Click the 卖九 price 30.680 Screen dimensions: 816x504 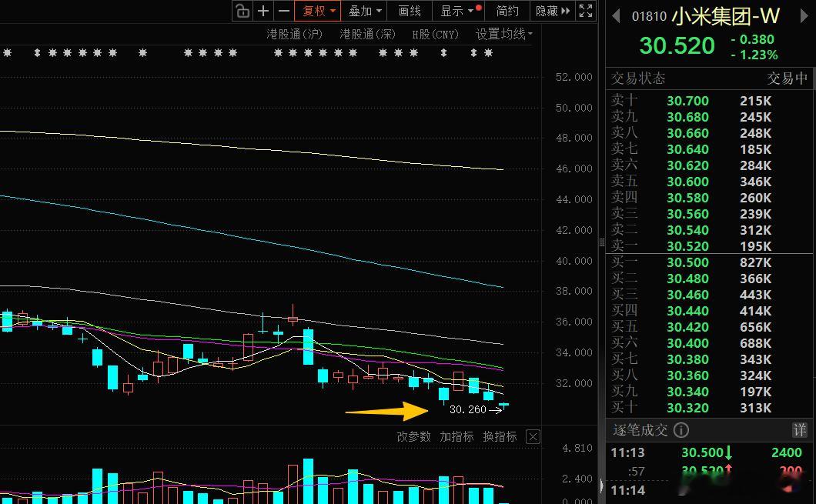click(687, 117)
